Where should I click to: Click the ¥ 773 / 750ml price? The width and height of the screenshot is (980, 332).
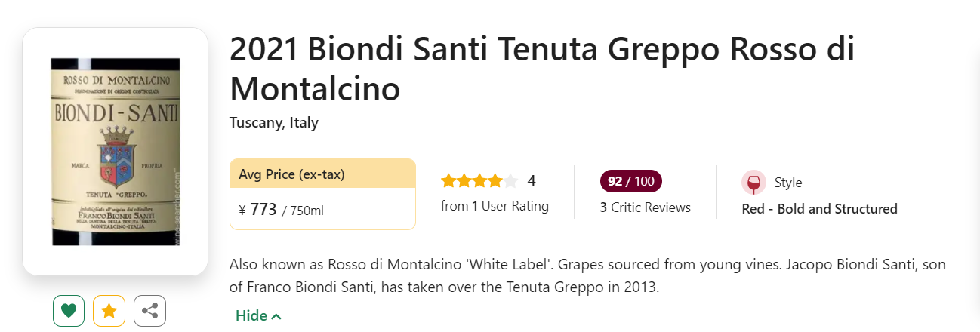pyautogui.click(x=281, y=210)
